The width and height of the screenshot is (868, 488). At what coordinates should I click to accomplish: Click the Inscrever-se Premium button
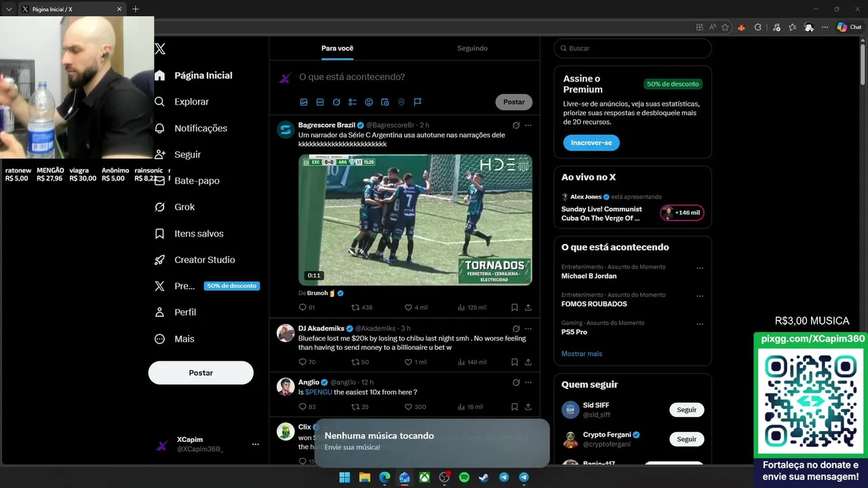(x=591, y=143)
